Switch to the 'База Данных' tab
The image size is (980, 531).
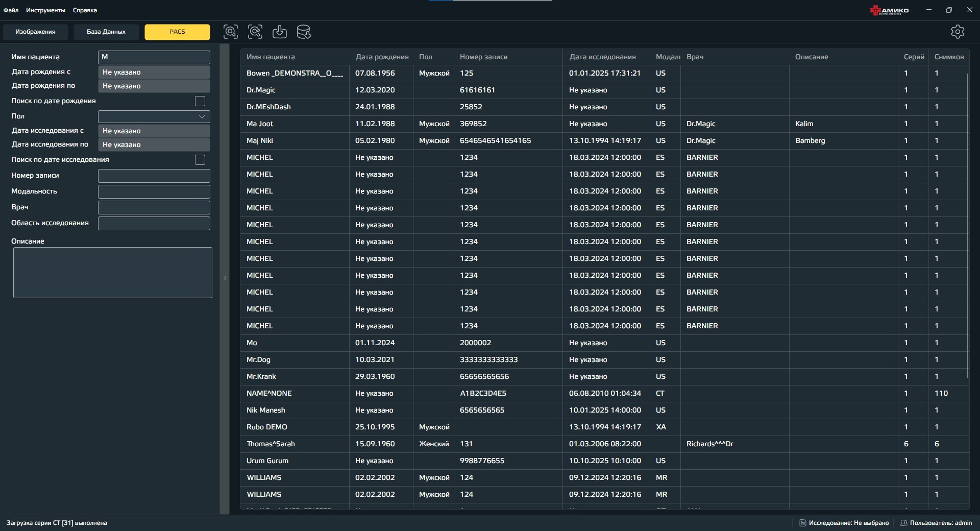click(x=106, y=32)
